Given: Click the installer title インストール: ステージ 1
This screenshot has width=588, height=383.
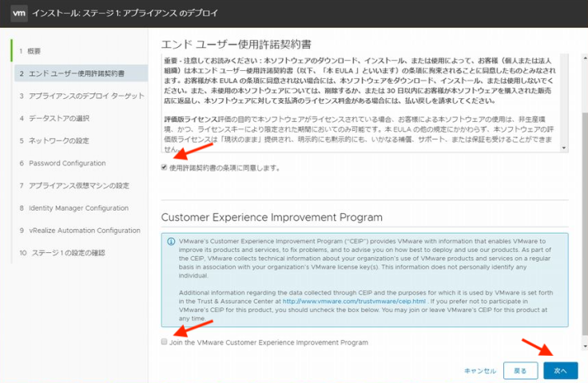Looking at the screenshot, I should coord(125,13).
